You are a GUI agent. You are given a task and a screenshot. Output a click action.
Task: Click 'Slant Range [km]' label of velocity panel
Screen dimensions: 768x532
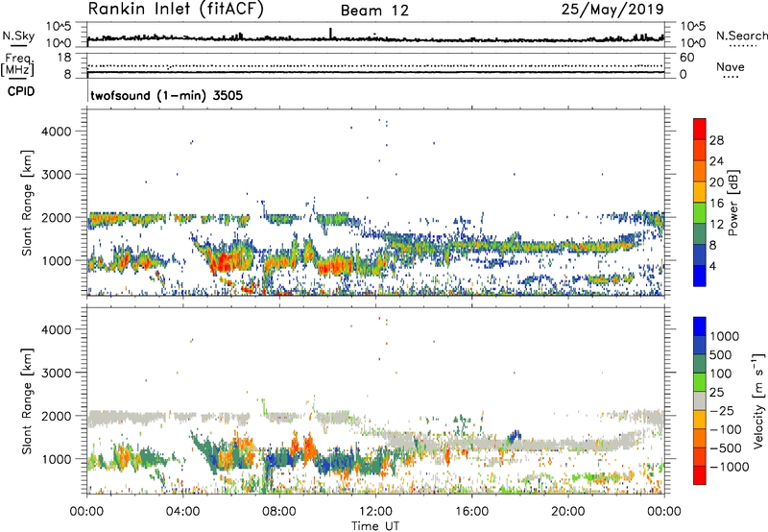tap(27, 400)
